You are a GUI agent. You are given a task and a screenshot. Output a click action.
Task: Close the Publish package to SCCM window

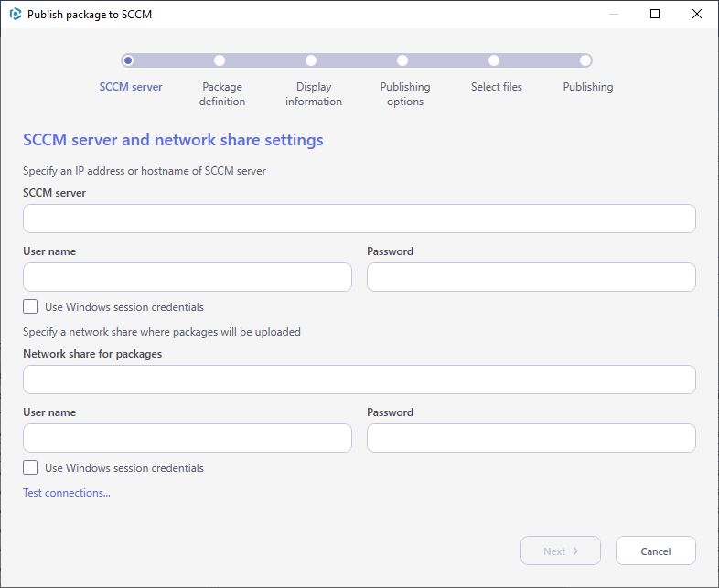(x=696, y=15)
